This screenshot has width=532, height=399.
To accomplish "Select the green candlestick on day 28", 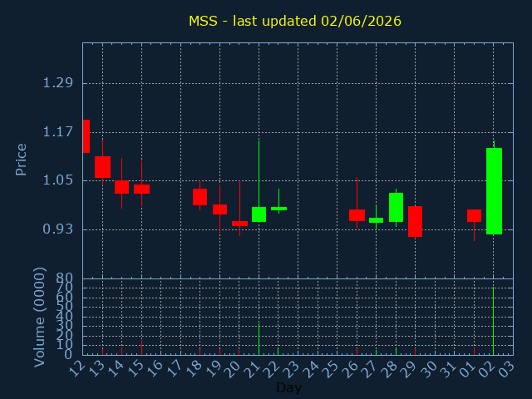I will (x=396, y=207).
